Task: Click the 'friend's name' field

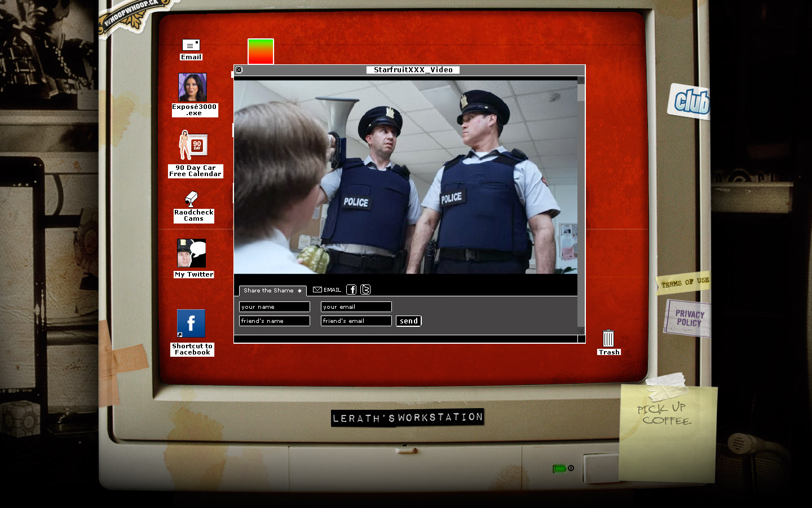Action: (274, 321)
